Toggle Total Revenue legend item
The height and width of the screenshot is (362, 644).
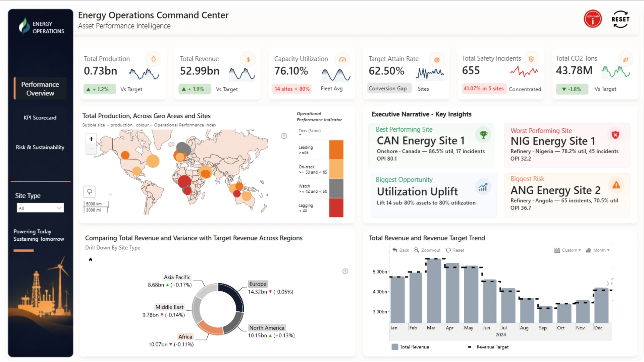pos(410,347)
